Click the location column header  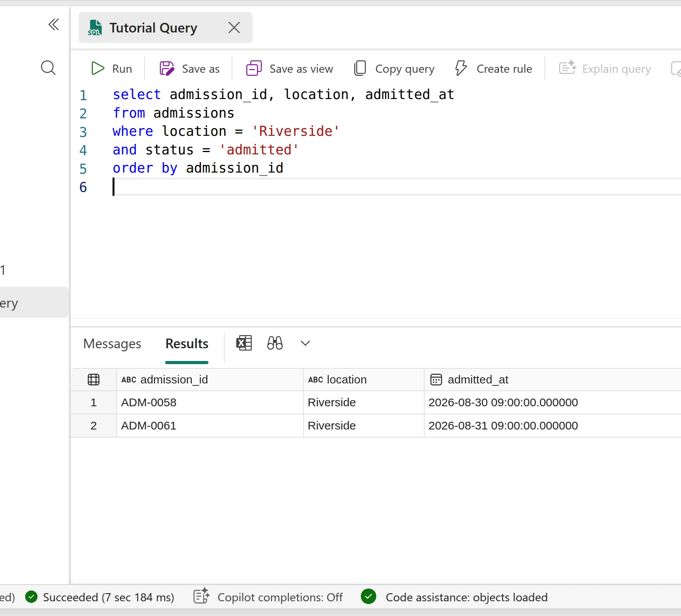(364, 380)
